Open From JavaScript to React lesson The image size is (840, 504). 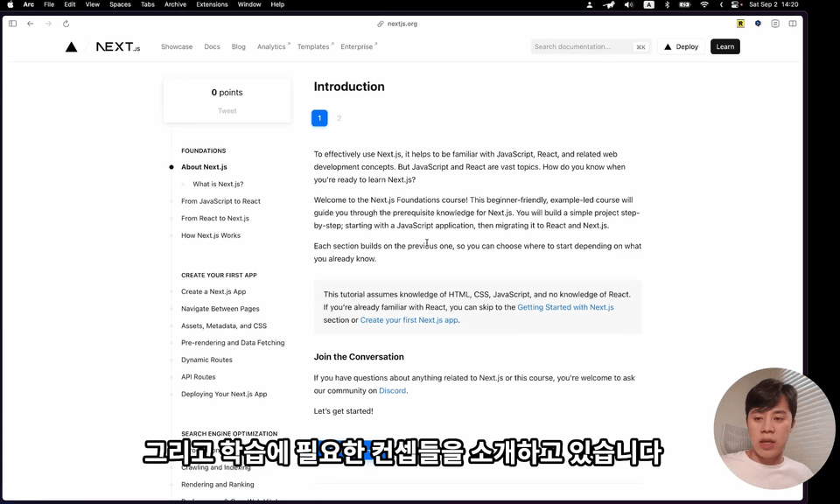(220, 201)
